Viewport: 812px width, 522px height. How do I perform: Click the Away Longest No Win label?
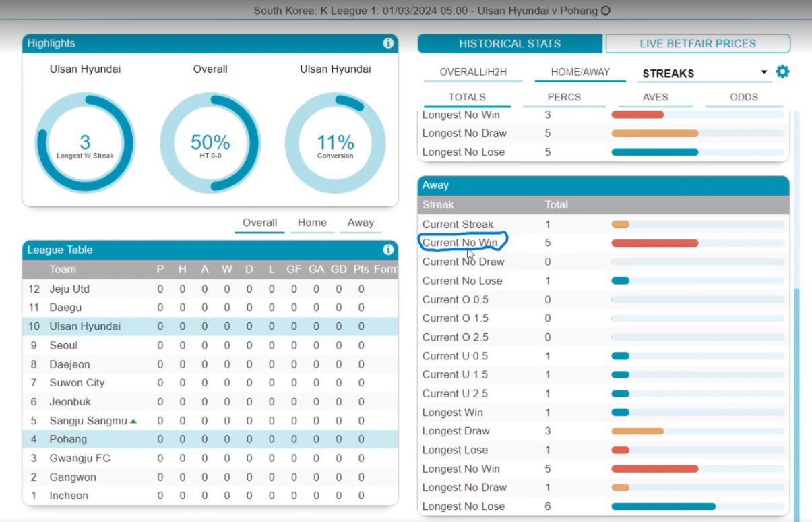click(x=461, y=469)
